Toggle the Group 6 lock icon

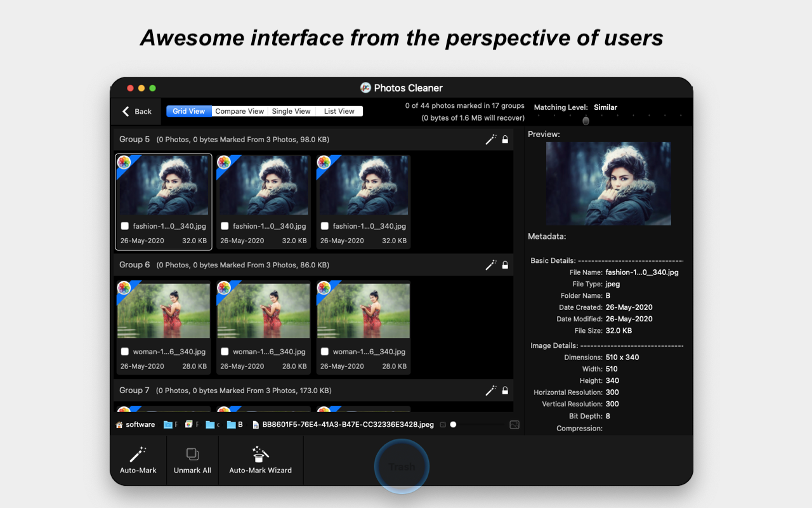tap(505, 265)
